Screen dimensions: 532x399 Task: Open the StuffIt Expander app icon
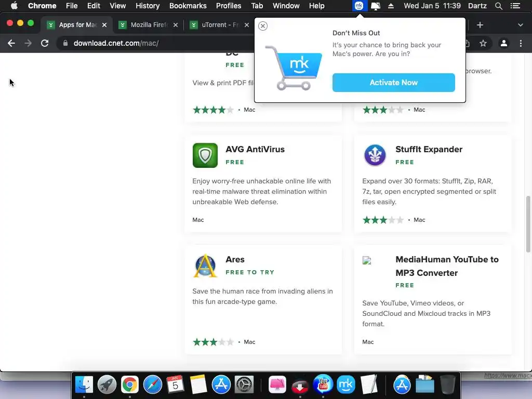[x=375, y=155]
